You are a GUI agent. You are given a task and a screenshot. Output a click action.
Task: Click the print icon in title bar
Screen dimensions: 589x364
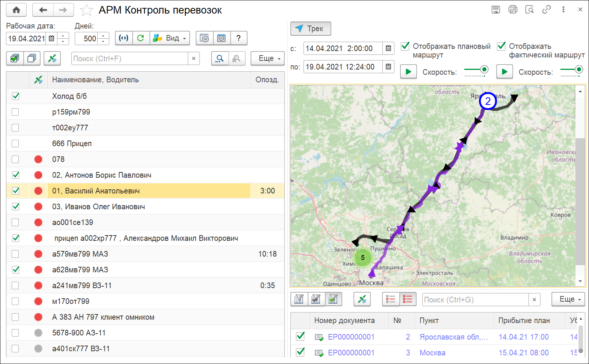pos(512,10)
